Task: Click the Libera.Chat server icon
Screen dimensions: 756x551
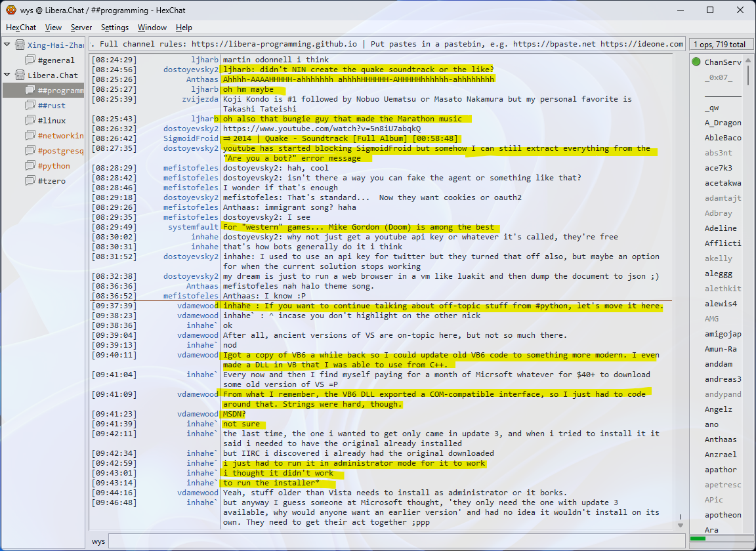Action: pos(20,75)
